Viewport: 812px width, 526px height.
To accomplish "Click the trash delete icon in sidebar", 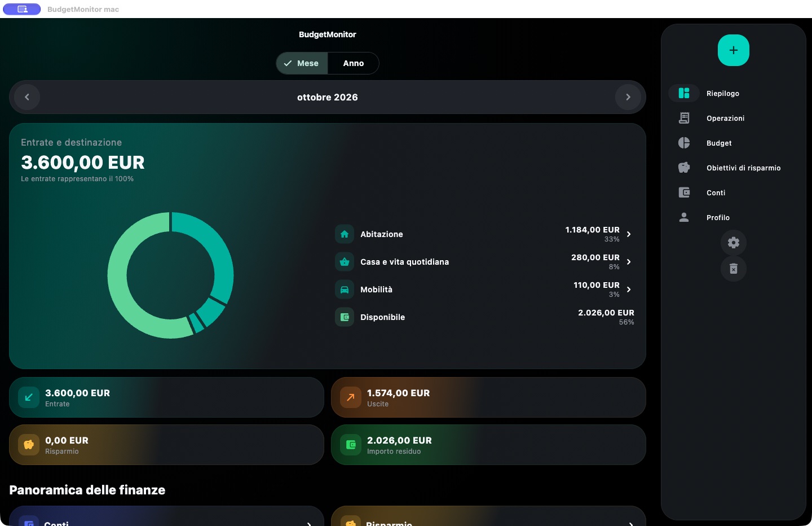I will click(x=734, y=269).
